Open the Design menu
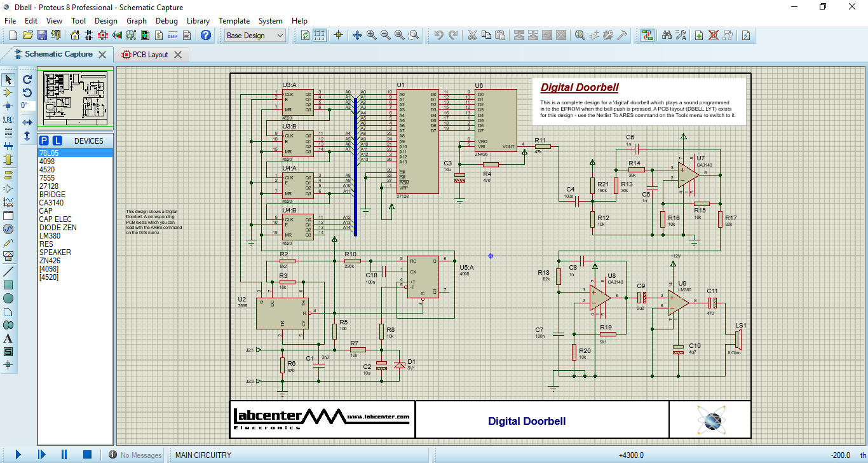Image resolution: width=868 pixels, height=463 pixels. pyautogui.click(x=106, y=20)
